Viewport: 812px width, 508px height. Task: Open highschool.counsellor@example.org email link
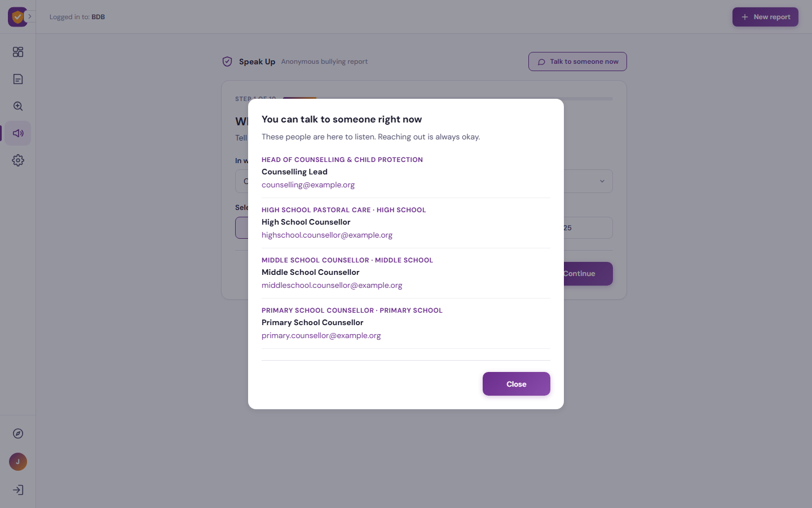[x=327, y=235]
